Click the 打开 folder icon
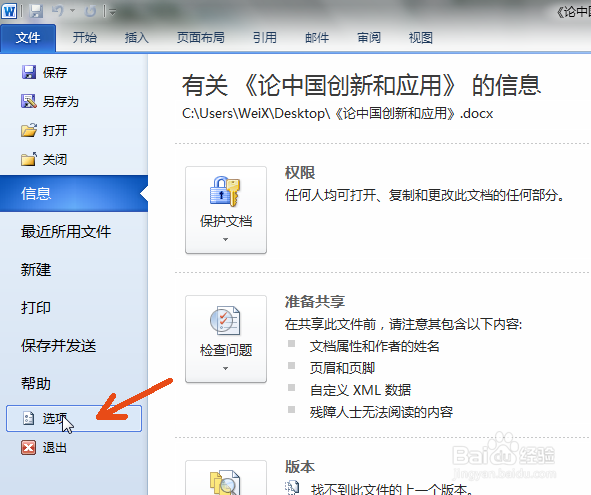This screenshot has height=495, width=591. (29, 130)
